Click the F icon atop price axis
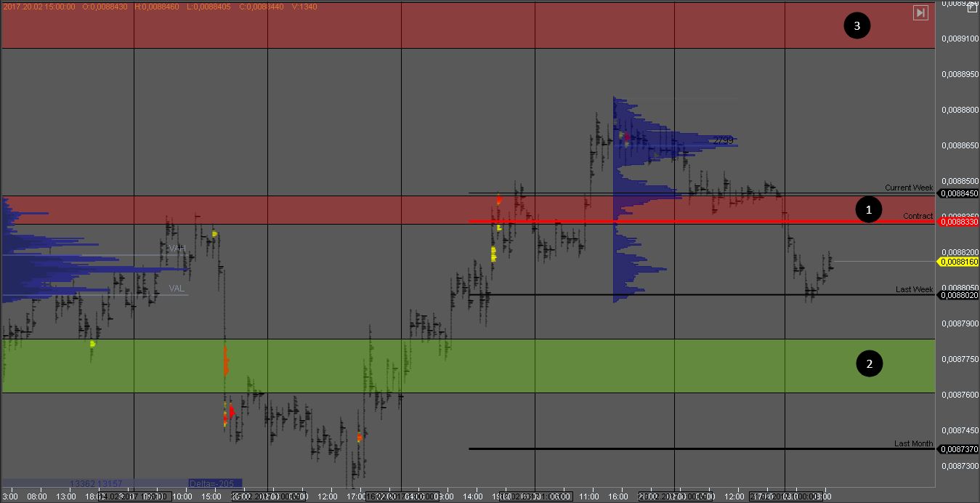The image size is (980, 503). 972,7
